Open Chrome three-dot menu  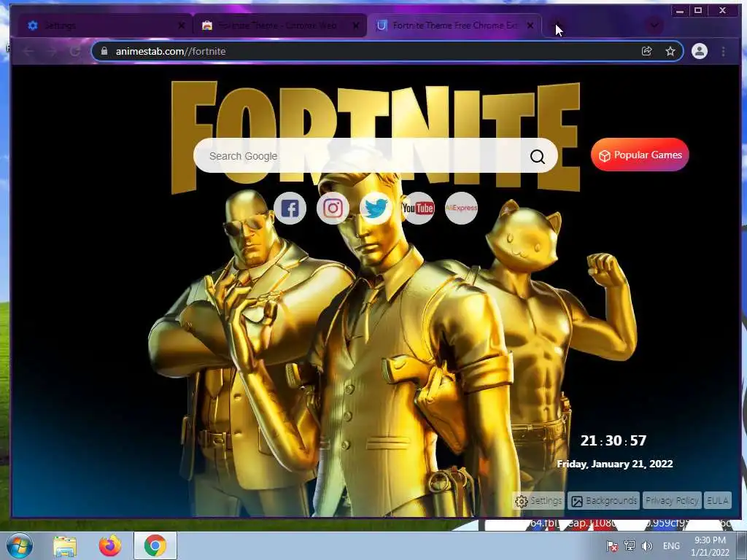click(x=723, y=52)
